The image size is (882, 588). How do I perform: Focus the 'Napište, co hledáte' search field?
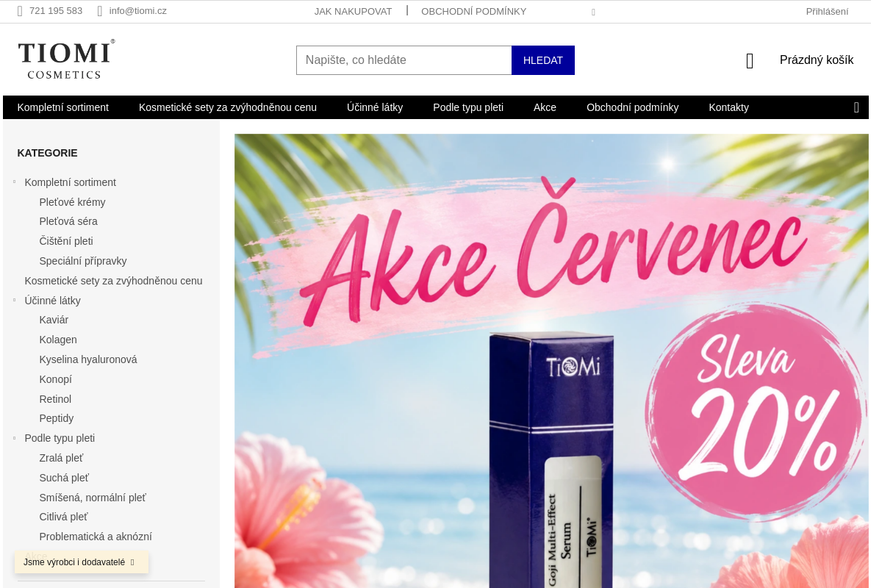click(404, 60)
